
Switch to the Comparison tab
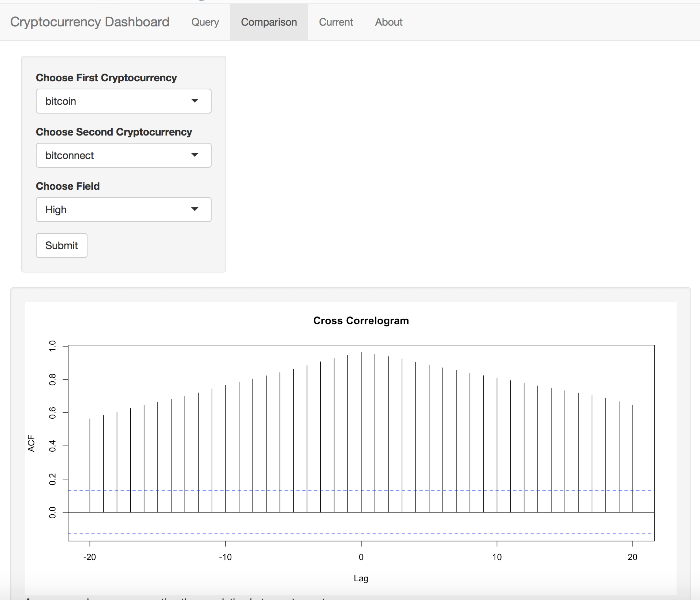pos(269,22)
